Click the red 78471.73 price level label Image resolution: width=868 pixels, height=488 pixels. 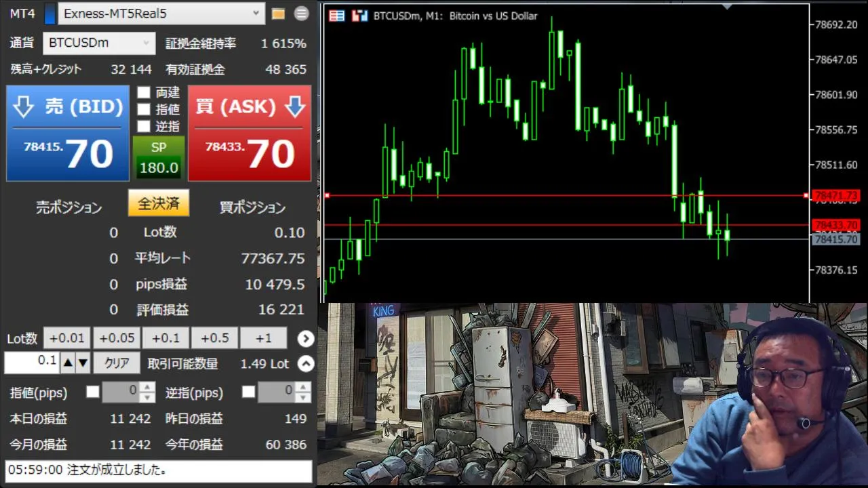[835, 195]
